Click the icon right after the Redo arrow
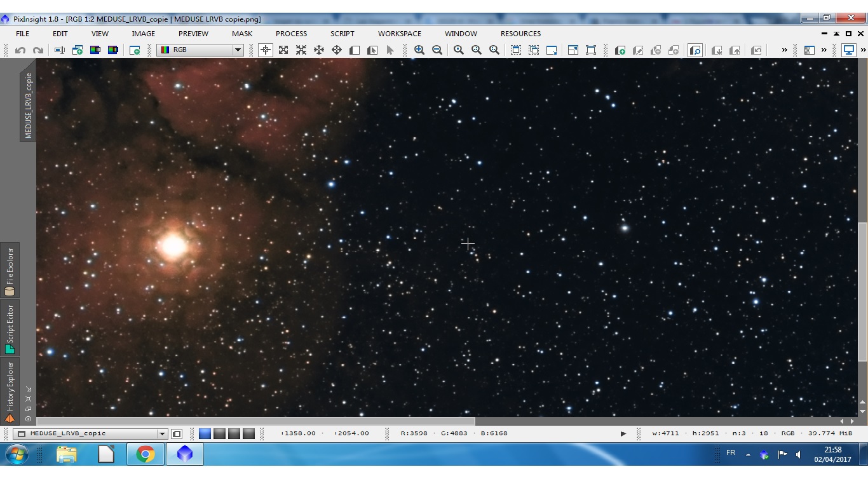The height and width of the screenshot is (488, 868). (60, 50)
